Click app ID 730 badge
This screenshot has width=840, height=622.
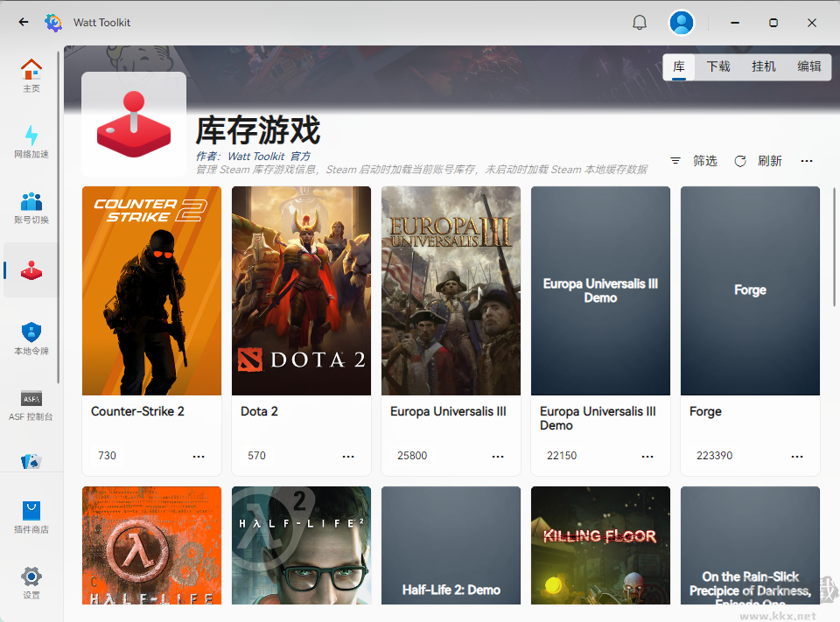107,456
